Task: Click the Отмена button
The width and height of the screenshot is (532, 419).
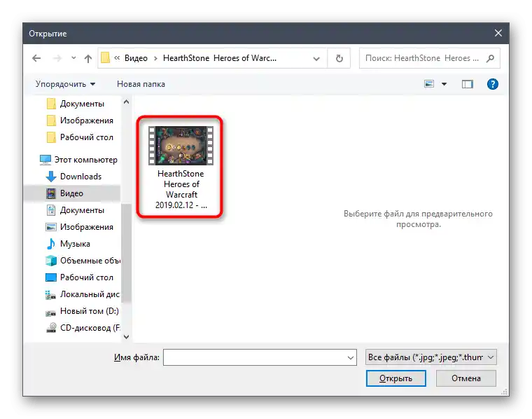Action: pos(465,378)
